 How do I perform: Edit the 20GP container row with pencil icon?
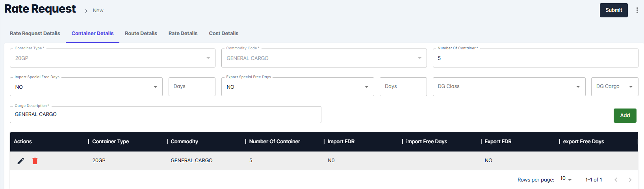[21, 161]
